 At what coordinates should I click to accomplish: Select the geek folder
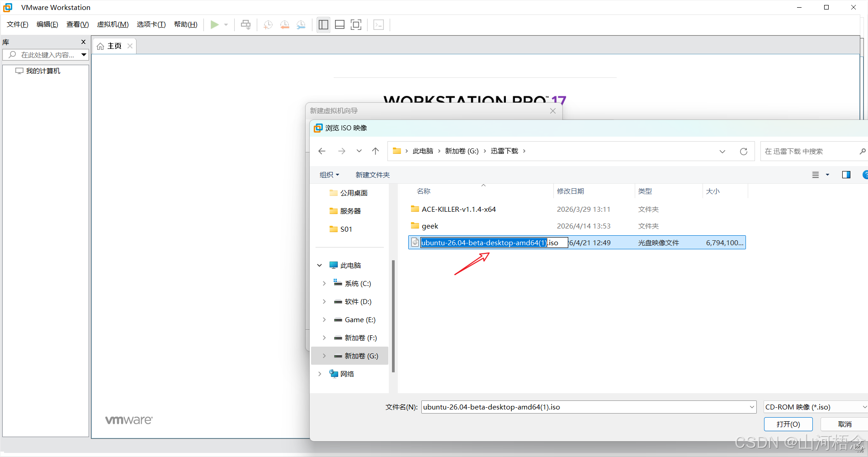[577, 226]
